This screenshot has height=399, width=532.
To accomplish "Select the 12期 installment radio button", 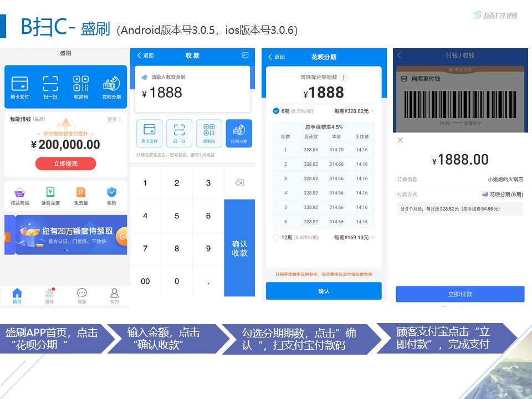I will point(276,237).
